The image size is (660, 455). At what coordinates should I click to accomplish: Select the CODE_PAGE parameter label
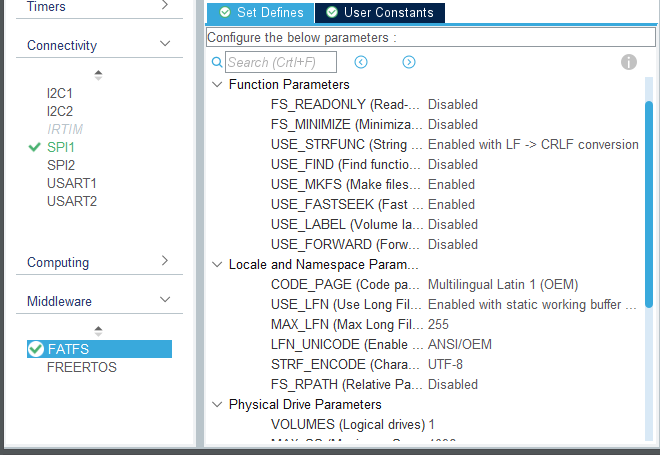point(345,285)
